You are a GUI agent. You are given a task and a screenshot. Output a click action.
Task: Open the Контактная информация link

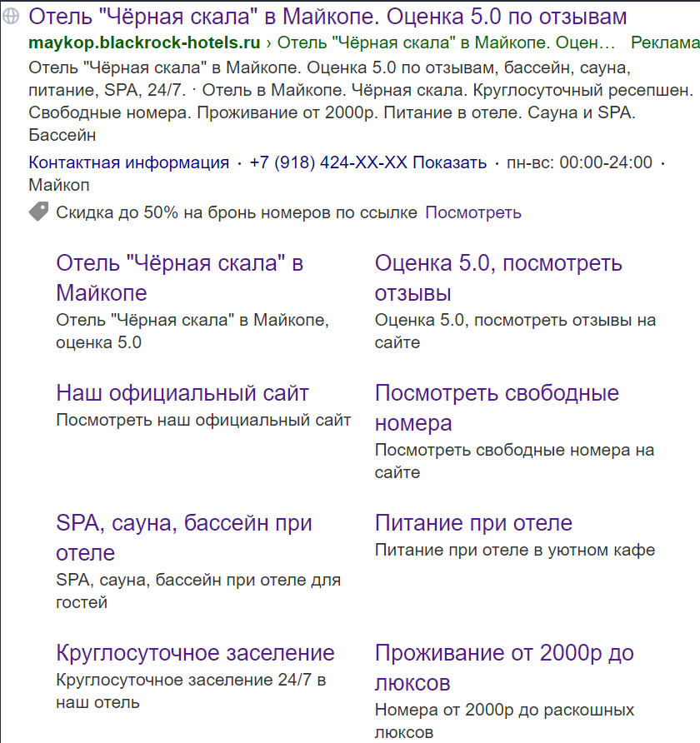pyautogui.click(x=129, y=162)
